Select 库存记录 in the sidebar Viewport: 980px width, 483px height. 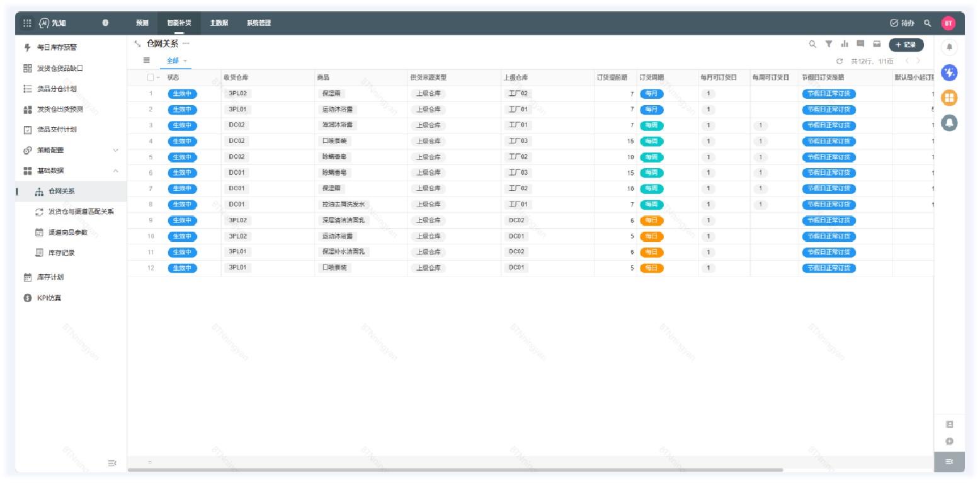point(62,253)
